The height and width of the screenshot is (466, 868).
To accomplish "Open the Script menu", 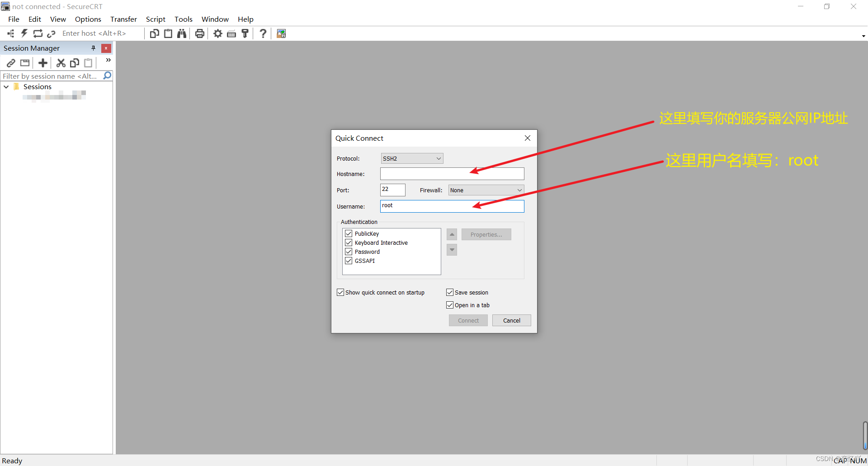I will [x=156, y=19].
